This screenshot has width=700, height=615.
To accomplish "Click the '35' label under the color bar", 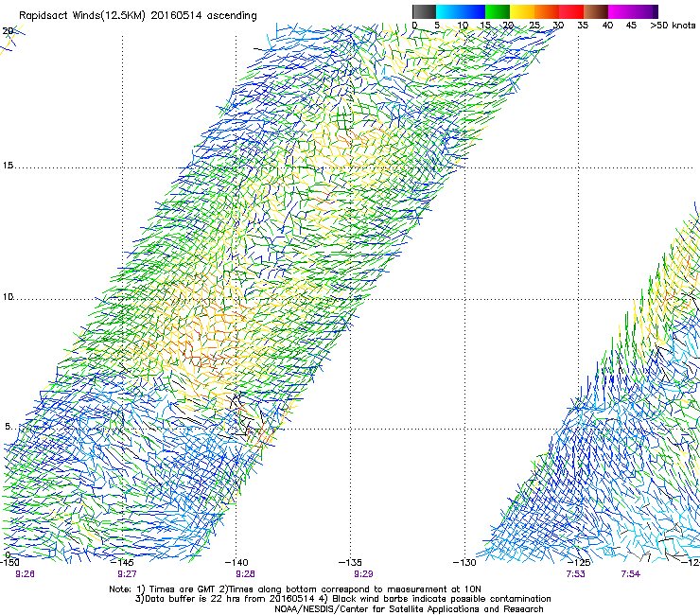I will tap(583, 26).
